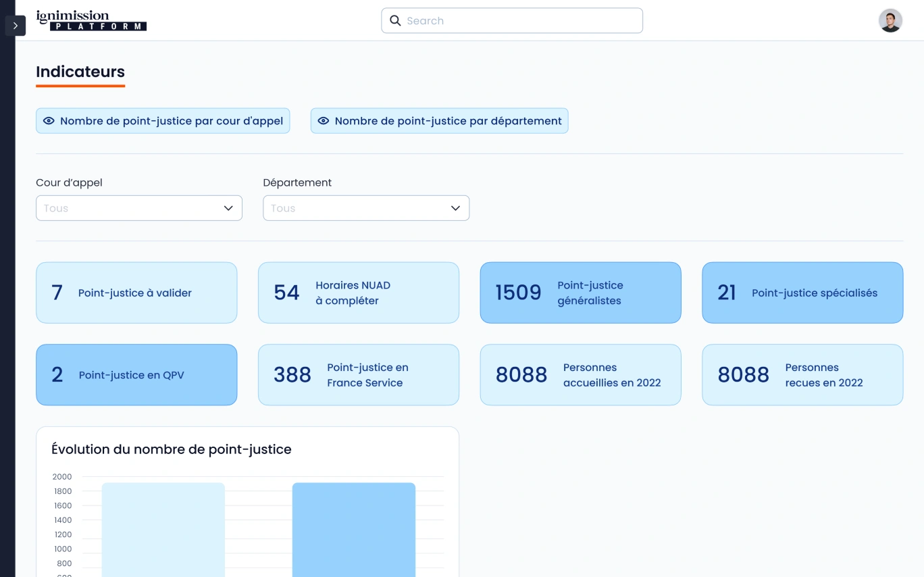Focus the Search input field
924x577 pixels.
pyautogui.click(x=520, y=21)
